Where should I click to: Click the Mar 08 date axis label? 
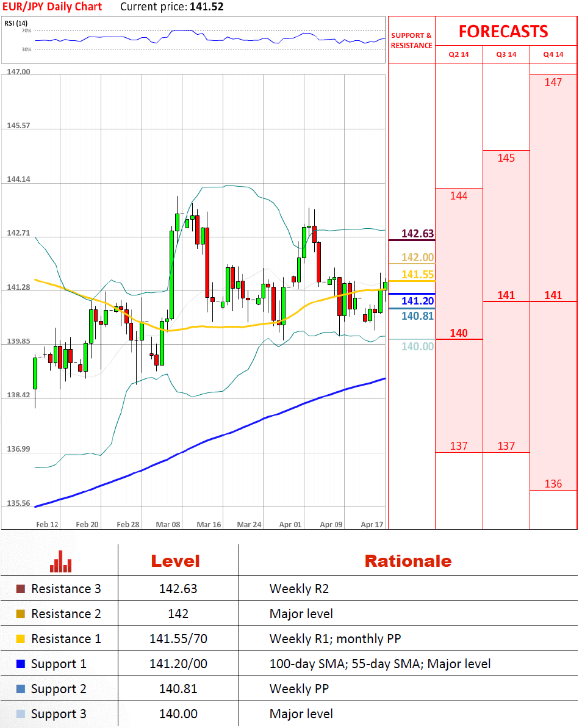coord(168,524)
